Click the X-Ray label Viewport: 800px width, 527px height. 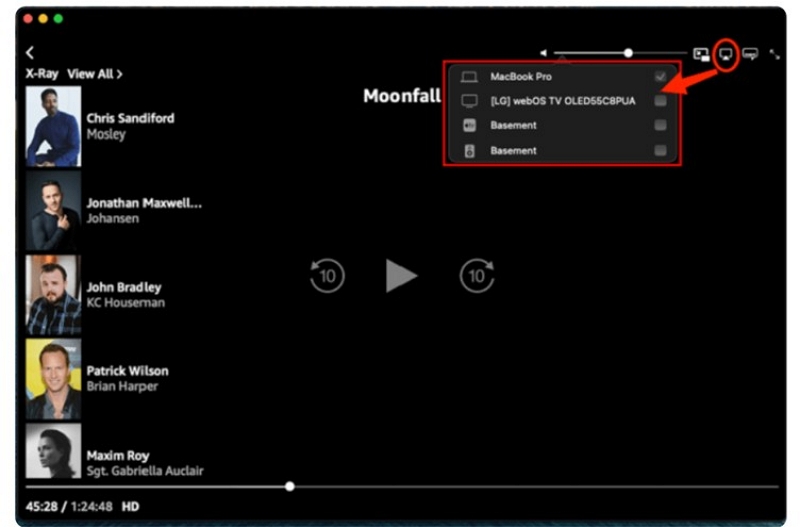[42, 74]
